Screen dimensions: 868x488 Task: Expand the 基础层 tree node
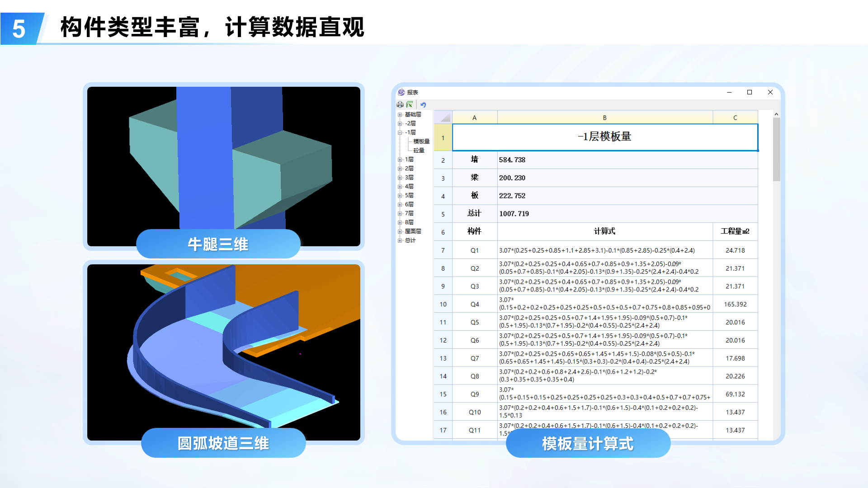pos(400,115)
